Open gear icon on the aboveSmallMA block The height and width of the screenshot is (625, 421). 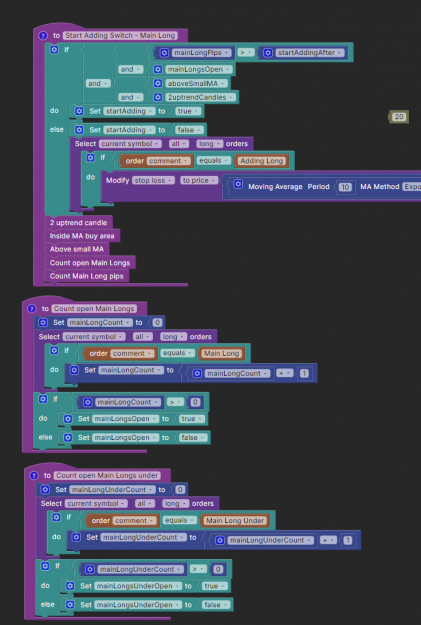[158, 83]
